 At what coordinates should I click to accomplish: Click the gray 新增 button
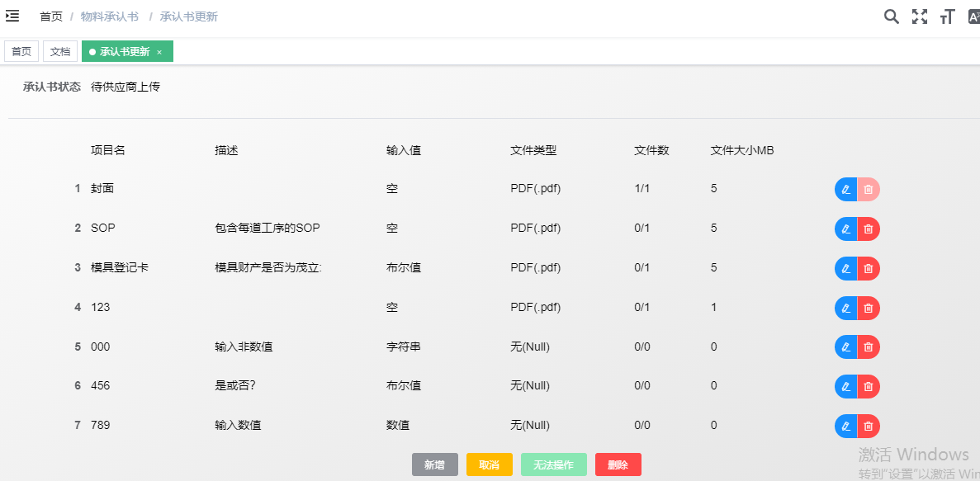click(435, 464)
